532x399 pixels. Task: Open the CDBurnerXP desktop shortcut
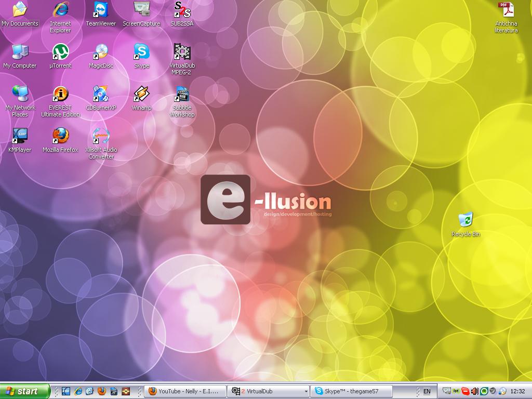[x=101, y=94]
